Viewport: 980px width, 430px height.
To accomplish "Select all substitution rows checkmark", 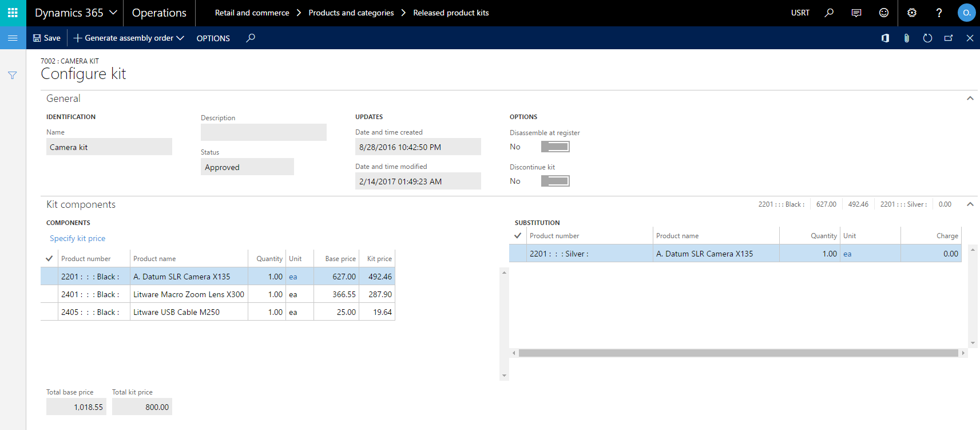I will coord(518,235).
